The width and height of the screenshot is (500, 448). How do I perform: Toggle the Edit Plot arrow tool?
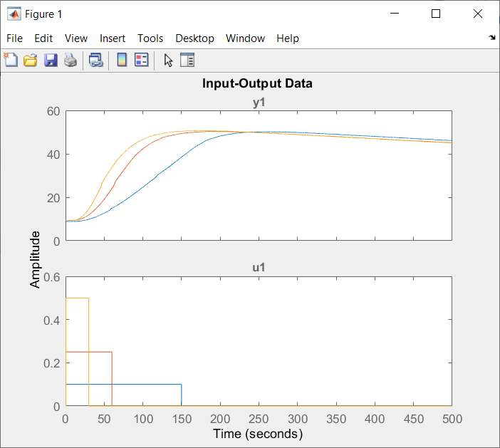(168, 60)
